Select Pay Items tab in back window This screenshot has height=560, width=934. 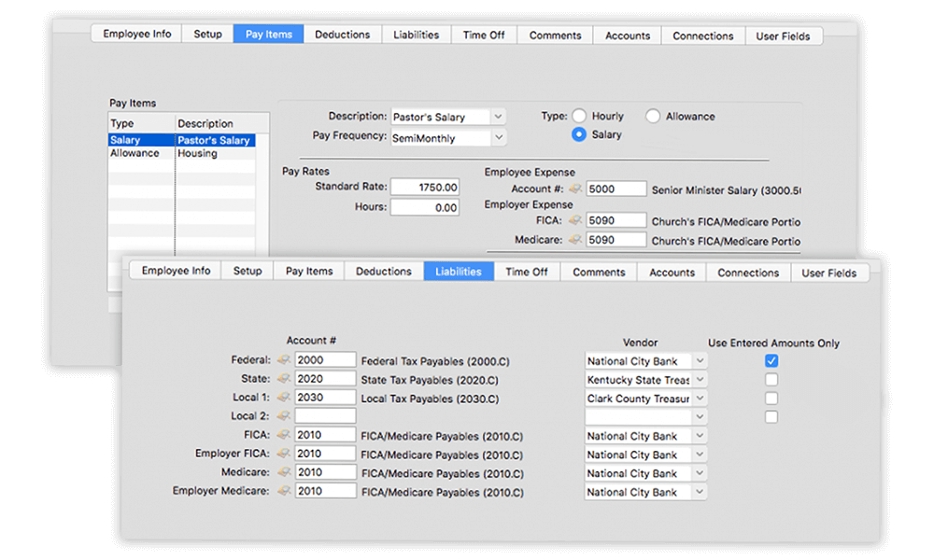(269, 34)
